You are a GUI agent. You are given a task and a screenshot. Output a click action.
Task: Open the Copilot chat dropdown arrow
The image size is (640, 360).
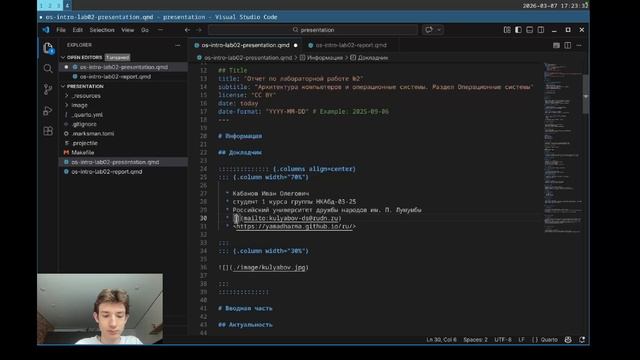[x=439, y=30]
